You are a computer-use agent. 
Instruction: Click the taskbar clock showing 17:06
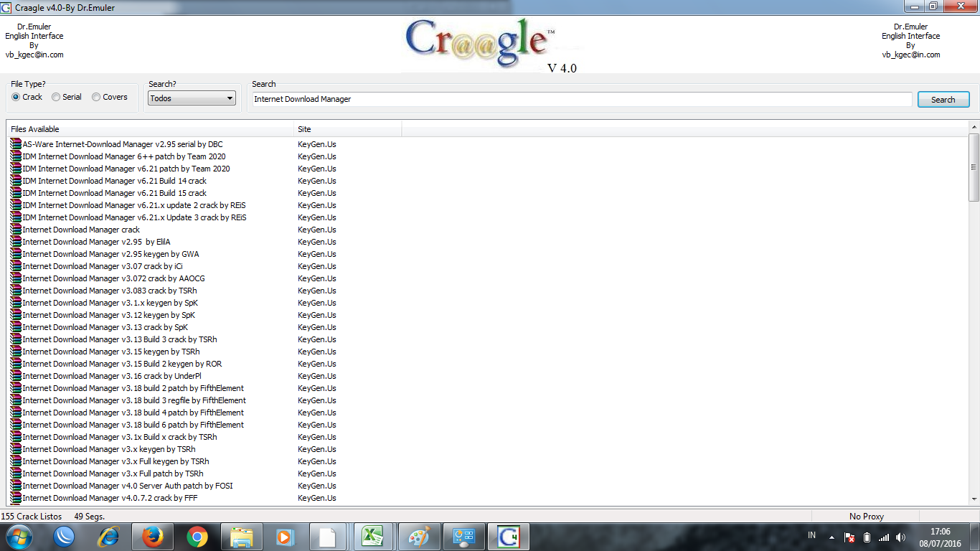click(x=940, y=537)
